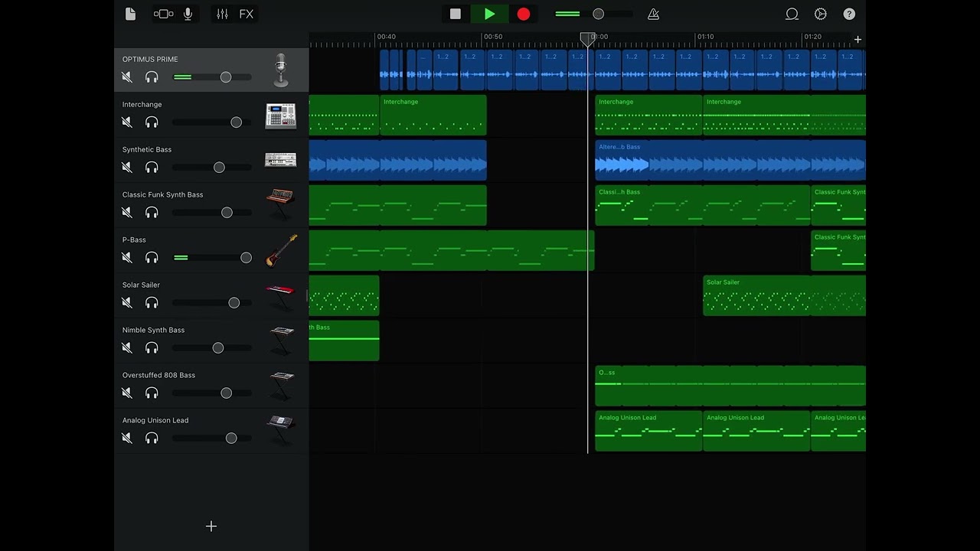This screenshot has width=980, height=551.
Task: Mute the Classic Funk Synth Bass track
Action: pyautogui.click(x=127, y=213)
